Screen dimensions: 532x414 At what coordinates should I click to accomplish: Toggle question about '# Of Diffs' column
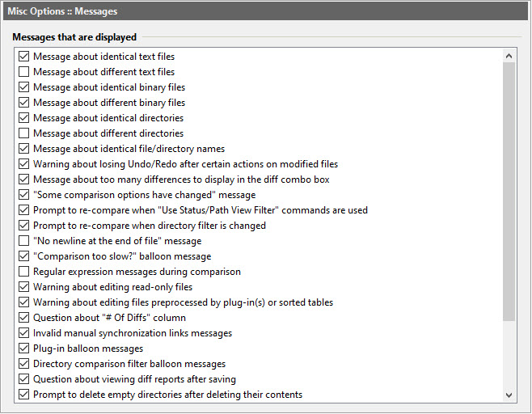(x=24, y=318)
